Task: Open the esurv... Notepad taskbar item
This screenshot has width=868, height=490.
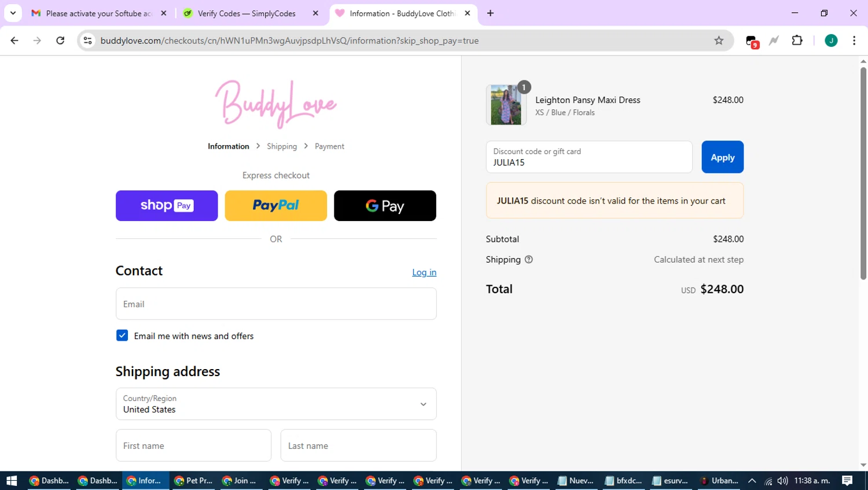Action: click(671, 481)
